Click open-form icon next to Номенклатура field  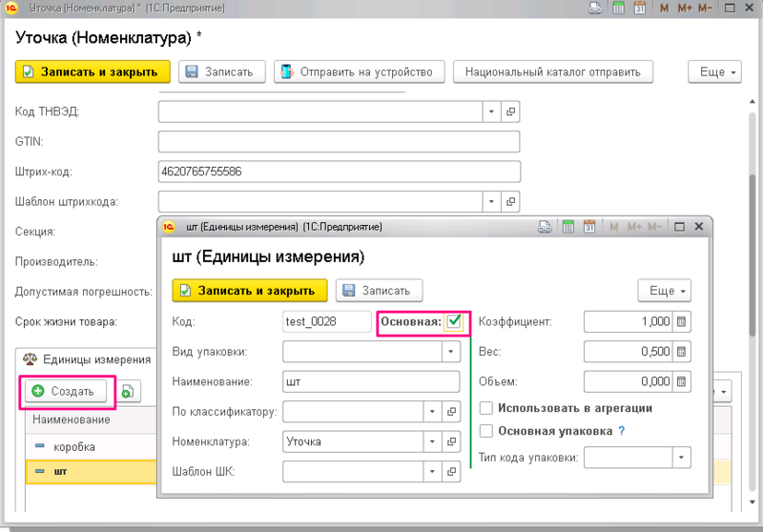452,441
